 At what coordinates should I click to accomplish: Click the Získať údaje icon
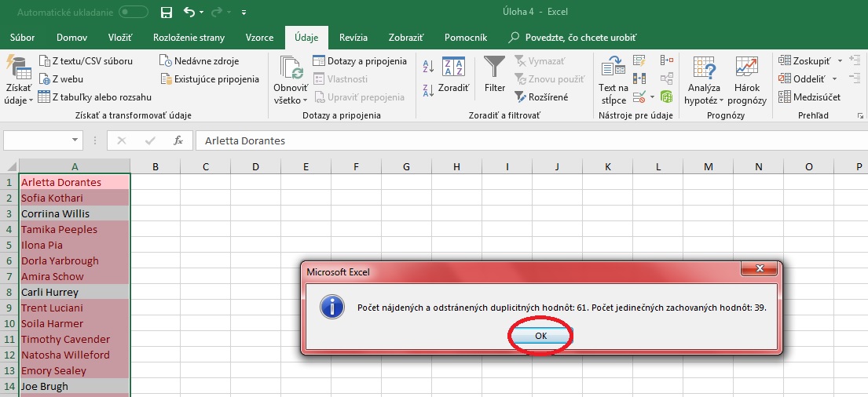(18, 67)
